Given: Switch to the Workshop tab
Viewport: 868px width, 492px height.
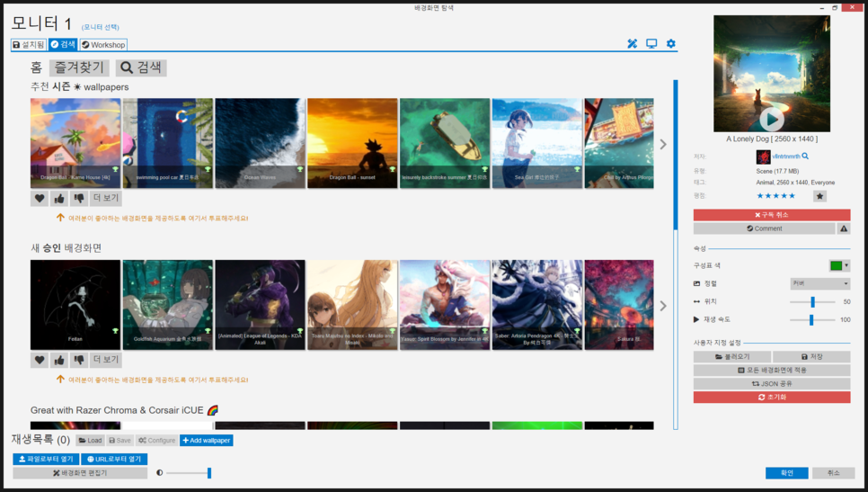Looking at the screenshot, I should [x=103, y=44].
